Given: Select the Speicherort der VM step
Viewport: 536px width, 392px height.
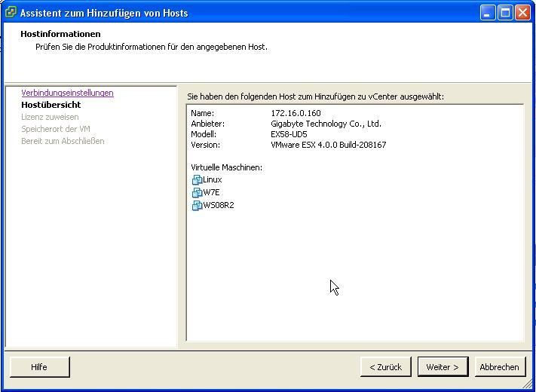Looking at the screenshot, I should [x=56, y=129].
